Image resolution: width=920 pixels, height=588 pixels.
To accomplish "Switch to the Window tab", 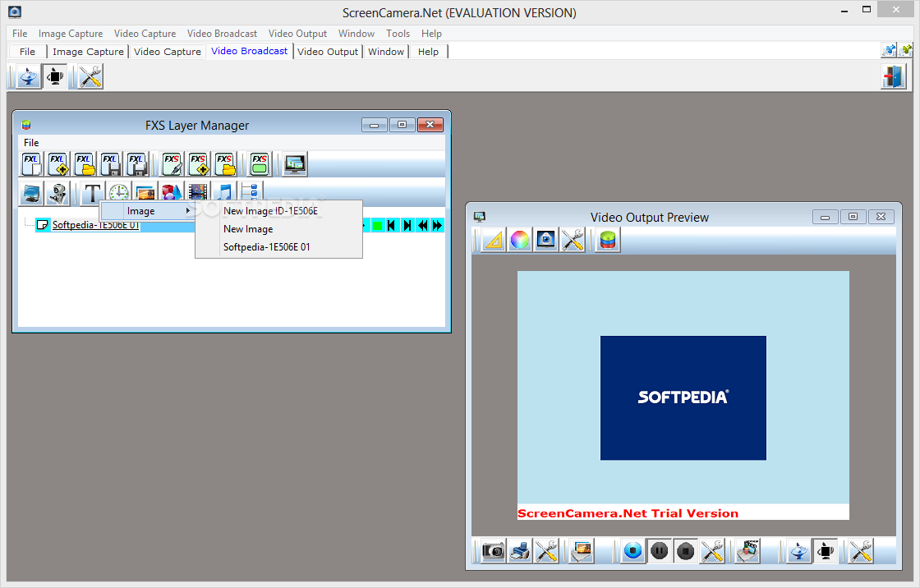I will coord(386,52).
